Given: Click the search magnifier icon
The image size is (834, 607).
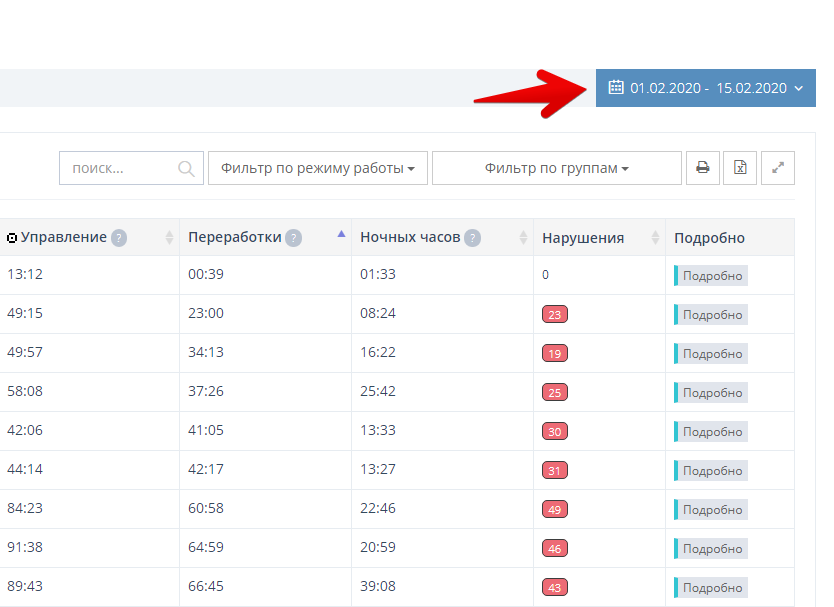Looking at the screenshot, I should (x=186, y=169).
